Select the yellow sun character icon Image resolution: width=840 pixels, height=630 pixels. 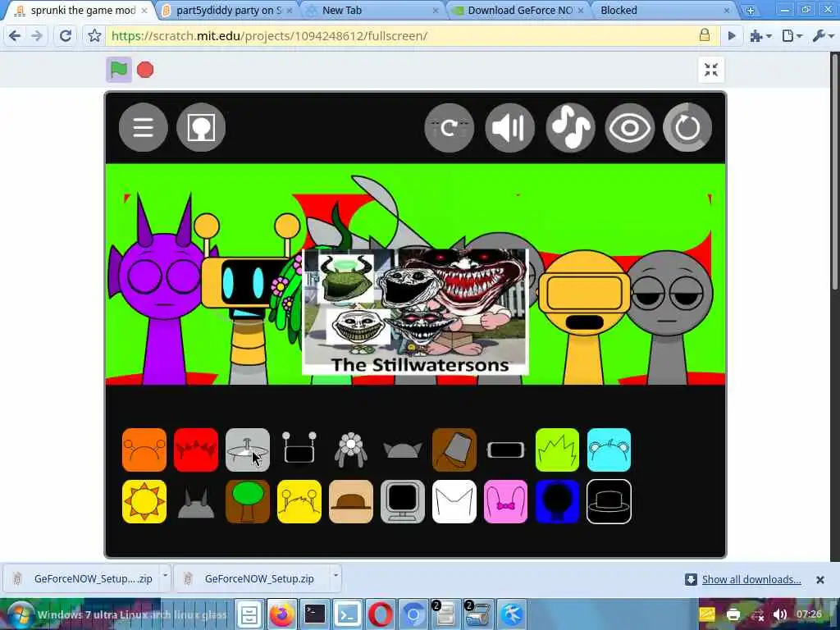click(144, 502)
